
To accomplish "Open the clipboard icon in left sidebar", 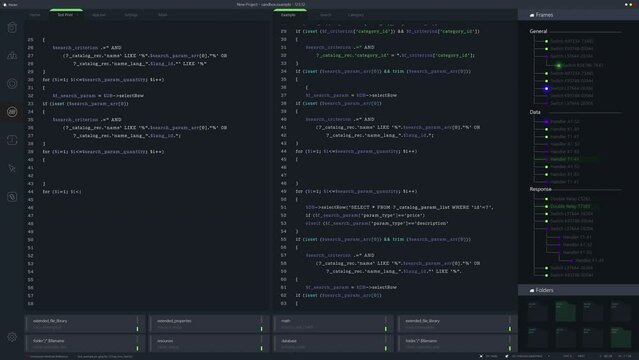I will pos(12,27).
